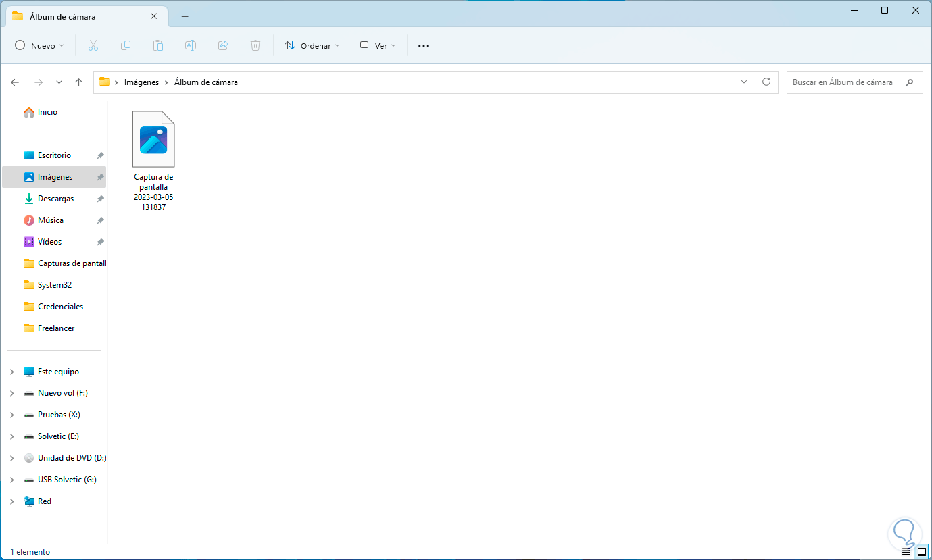Viewport: 932px width, 560px height.
Task: Go back with the left arrow
Action: (x=15, y=82)
